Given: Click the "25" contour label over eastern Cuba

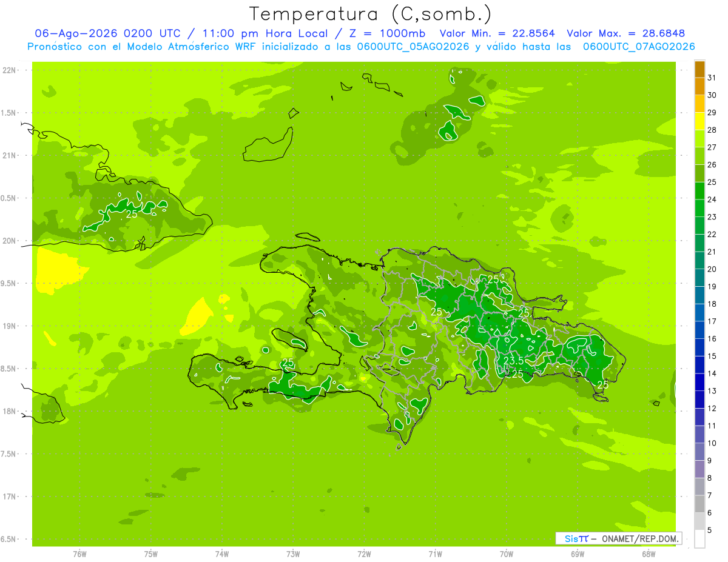Looking at the screenshot, I should click(x=132, y=214).
